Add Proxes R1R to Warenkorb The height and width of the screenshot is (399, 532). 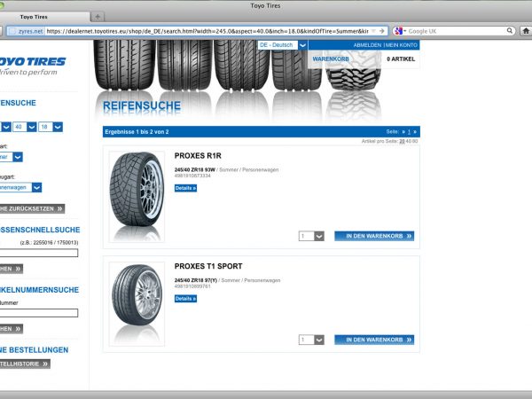tap(374, 236)
